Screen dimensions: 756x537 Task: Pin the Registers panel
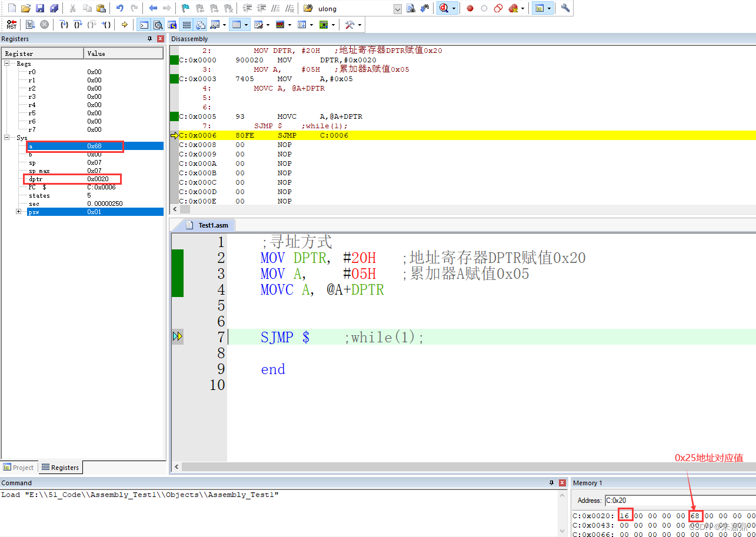point(149,39)
